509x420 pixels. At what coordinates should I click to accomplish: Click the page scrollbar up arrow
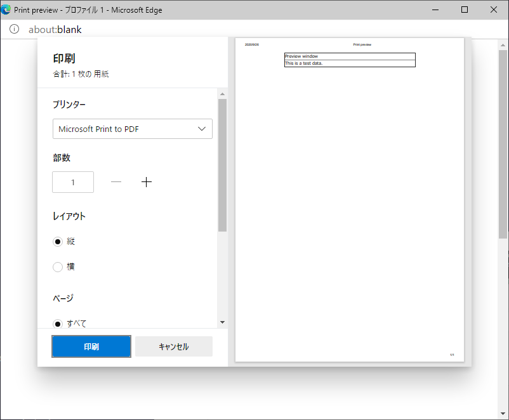(503, 45)
